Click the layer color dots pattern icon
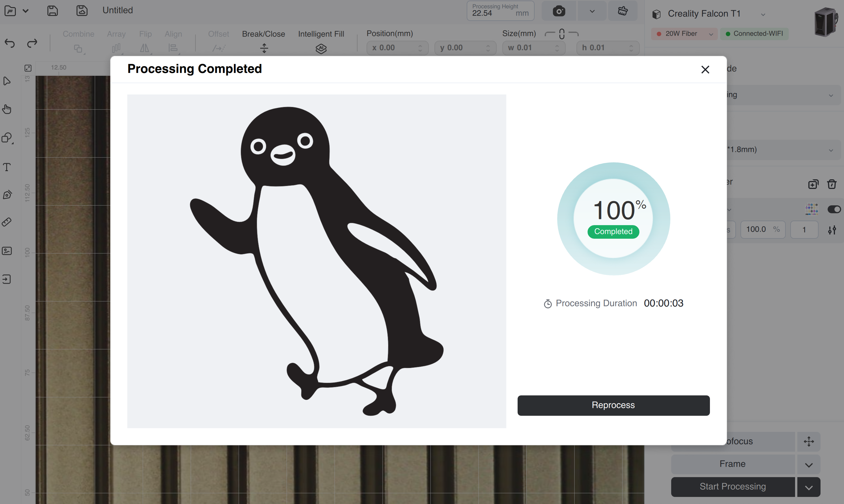The height and width of the screenshot is (504, 844). coord(812,209)
